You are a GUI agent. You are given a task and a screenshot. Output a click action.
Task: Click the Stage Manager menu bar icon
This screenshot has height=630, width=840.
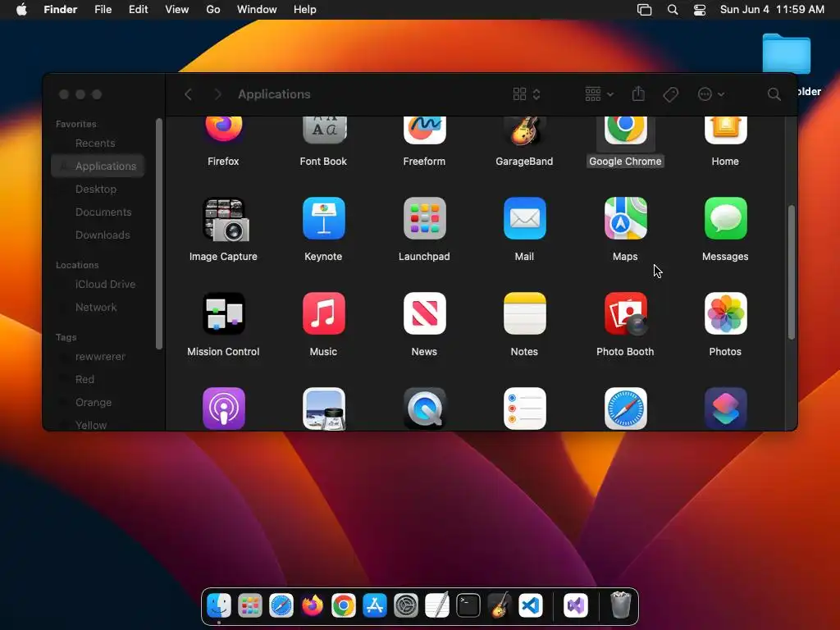pyautogui.click(x=645, y=10)
